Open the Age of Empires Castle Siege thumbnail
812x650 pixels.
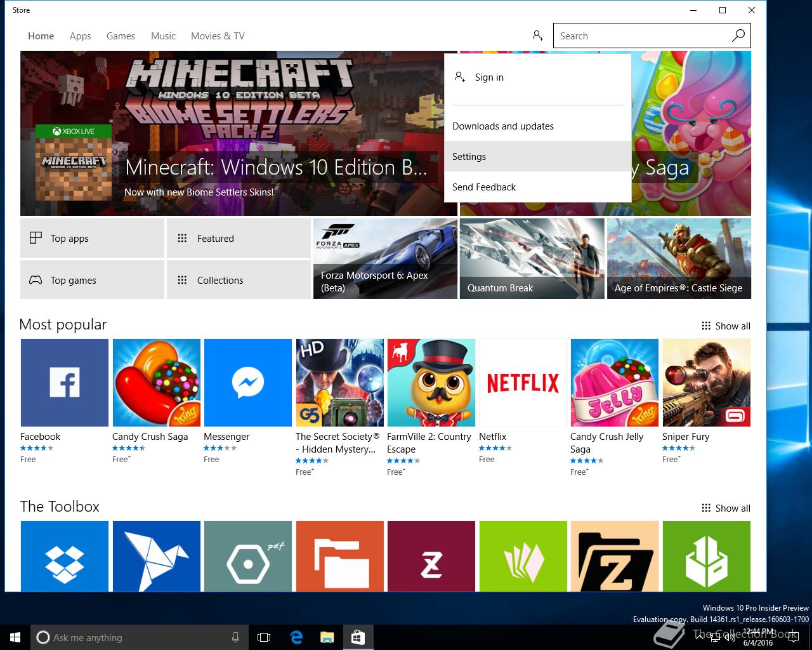679,259
